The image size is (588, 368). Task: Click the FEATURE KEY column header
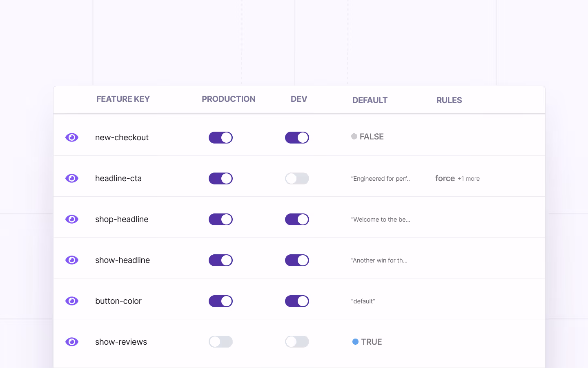123,99
